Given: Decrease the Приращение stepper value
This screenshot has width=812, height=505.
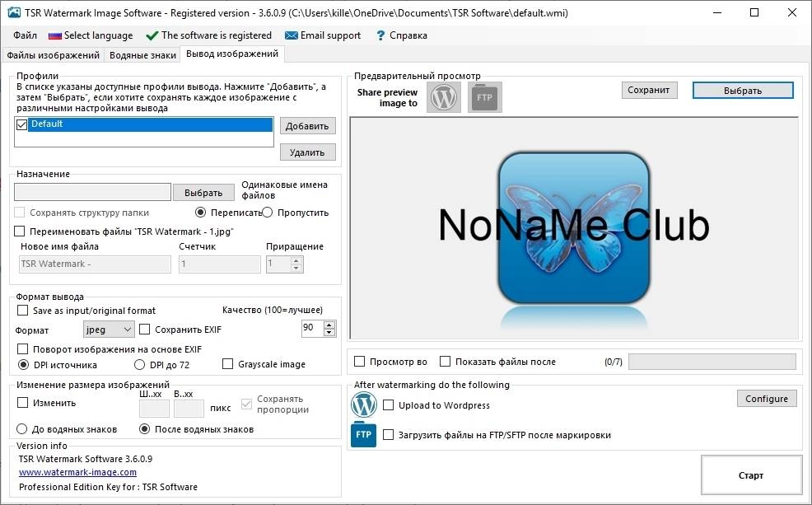Looking at the screenshot, I should click(296, 269).
